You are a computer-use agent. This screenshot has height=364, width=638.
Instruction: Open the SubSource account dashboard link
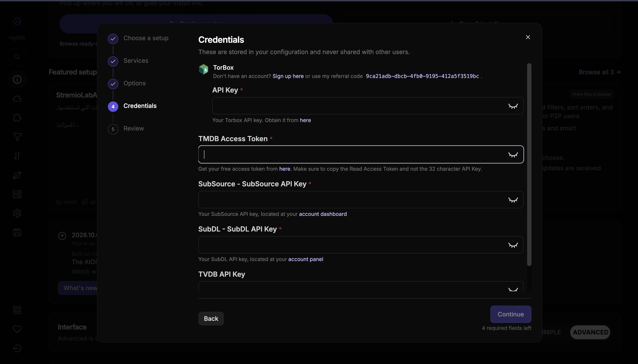(x=323, y=214)
